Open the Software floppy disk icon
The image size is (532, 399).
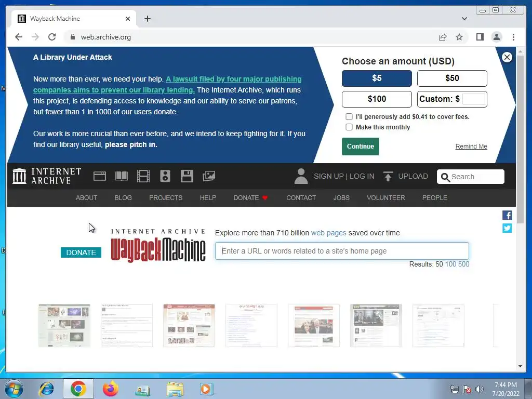(x=187, y=176)
